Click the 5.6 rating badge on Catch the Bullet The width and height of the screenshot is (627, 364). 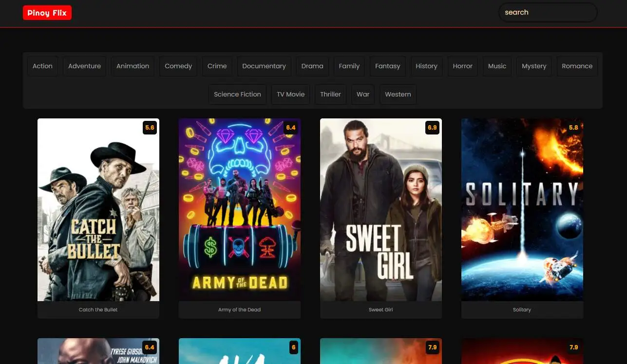[x=150, y=128]
